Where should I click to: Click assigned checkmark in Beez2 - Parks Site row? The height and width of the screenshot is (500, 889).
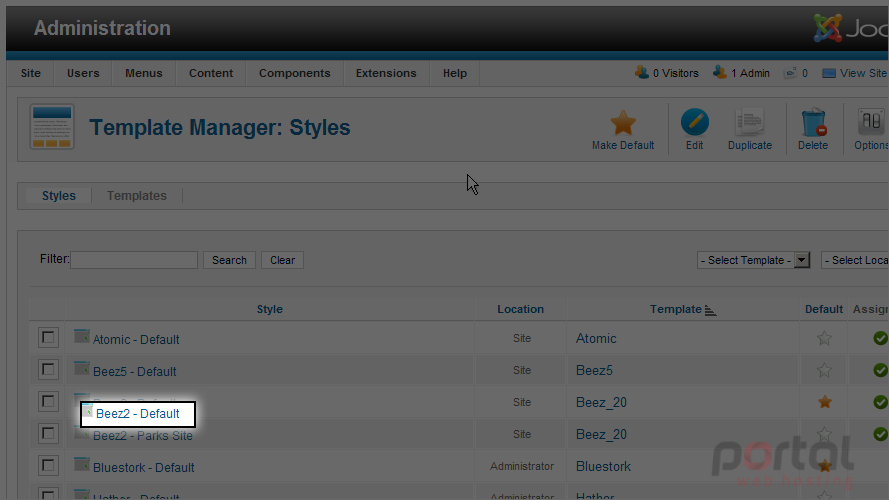880,434
